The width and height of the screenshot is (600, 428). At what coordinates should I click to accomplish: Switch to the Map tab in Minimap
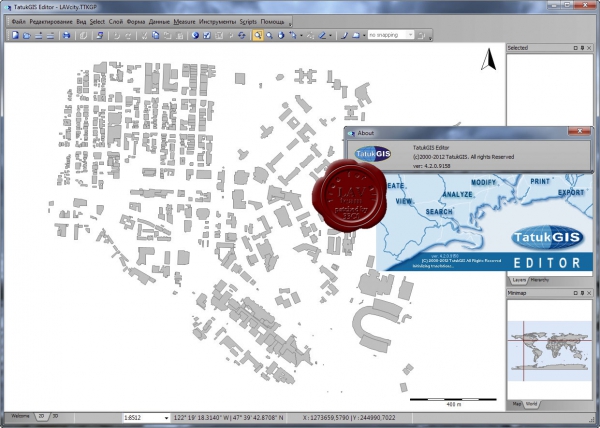(x=516, y=404)
